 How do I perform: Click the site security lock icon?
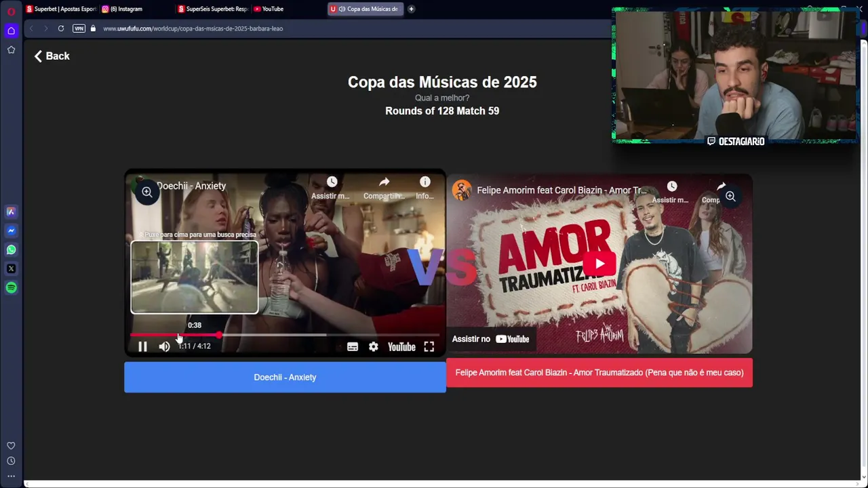click(93, 28)
